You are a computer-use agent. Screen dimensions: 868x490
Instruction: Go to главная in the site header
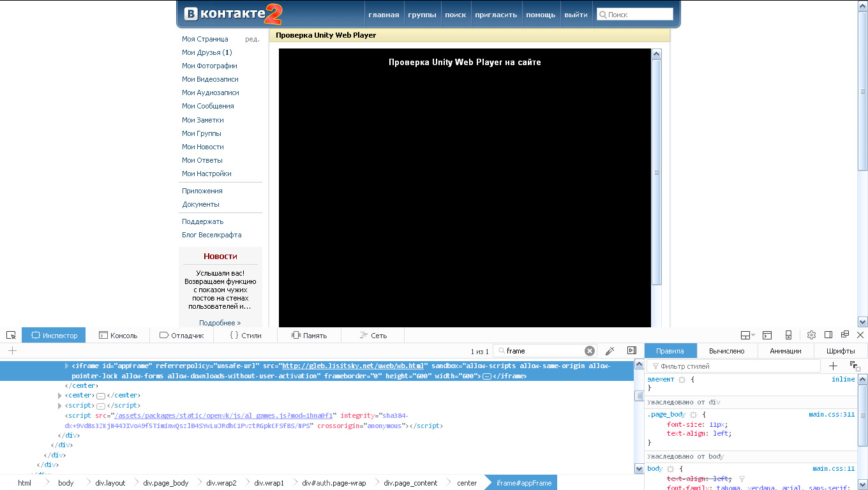pos(384,15)
